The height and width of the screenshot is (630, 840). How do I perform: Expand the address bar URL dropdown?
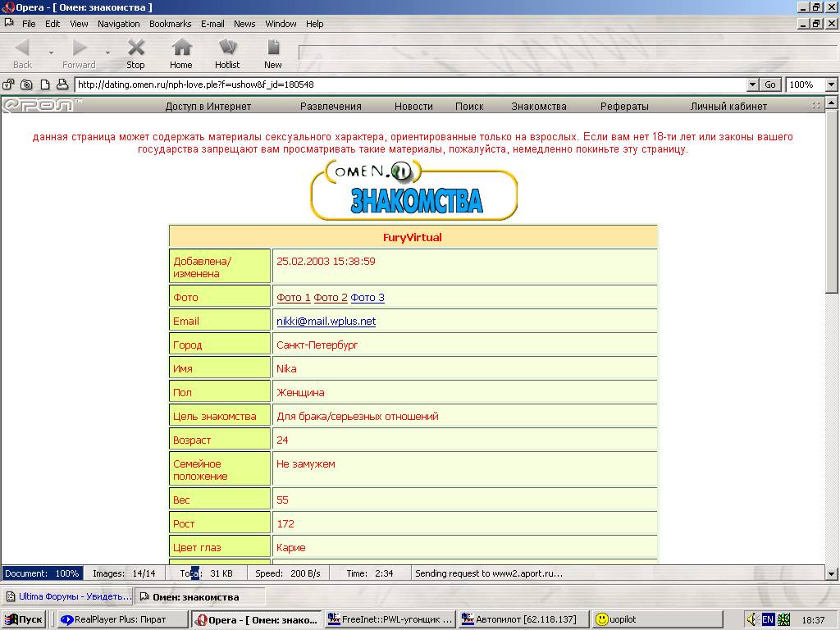click(x=752, y=84)
